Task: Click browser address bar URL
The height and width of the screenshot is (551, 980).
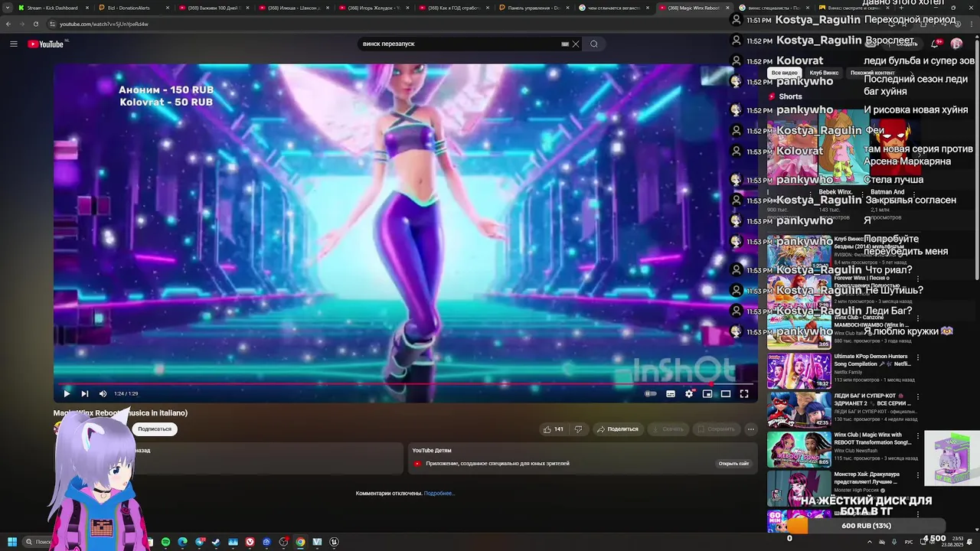Action: pos(104,24)
